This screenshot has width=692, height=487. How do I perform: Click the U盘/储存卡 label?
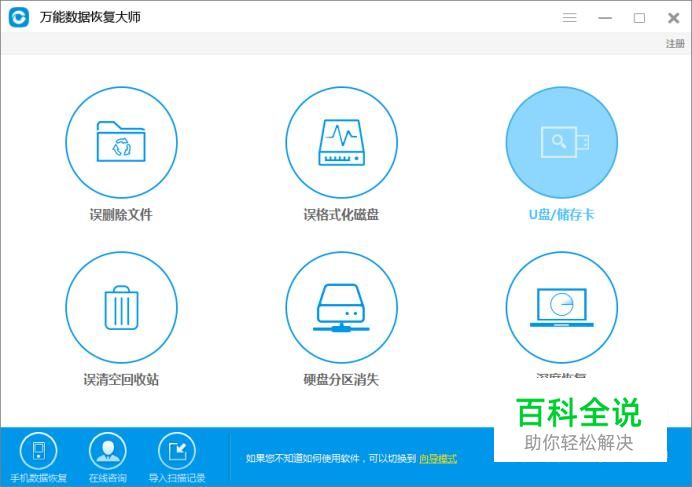point(561,215)
